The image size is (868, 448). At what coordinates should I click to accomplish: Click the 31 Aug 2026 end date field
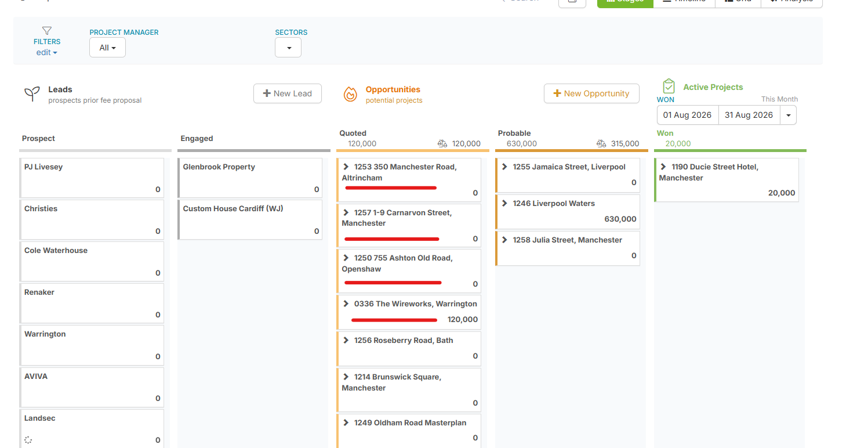749,115
